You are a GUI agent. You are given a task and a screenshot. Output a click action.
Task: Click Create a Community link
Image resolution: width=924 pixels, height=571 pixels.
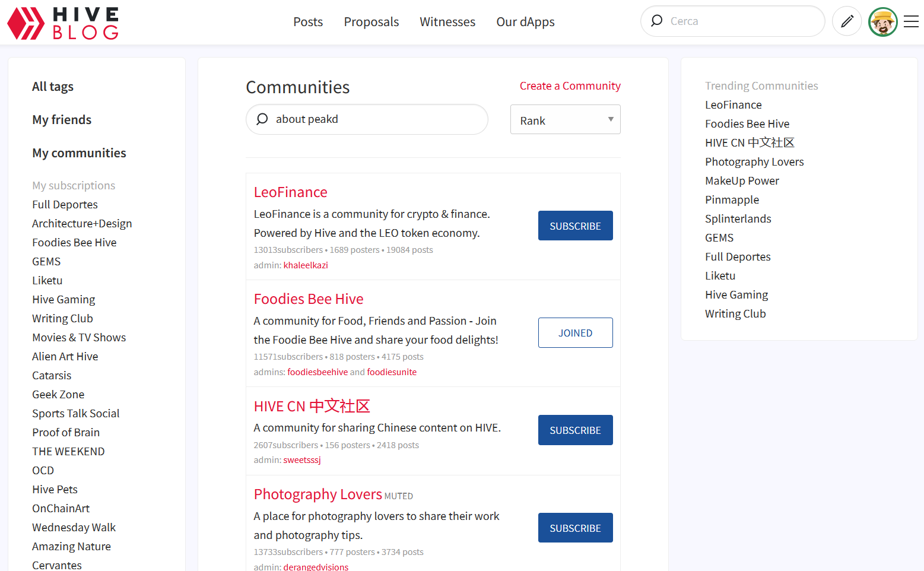pyautogui.click(x=570, y=86)
